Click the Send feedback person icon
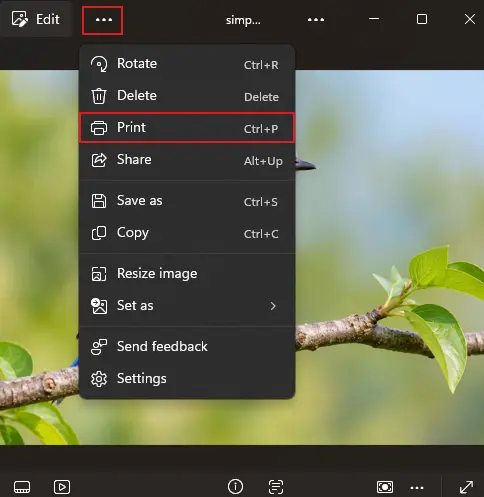The image size is (484, 497). click(99, 347)
